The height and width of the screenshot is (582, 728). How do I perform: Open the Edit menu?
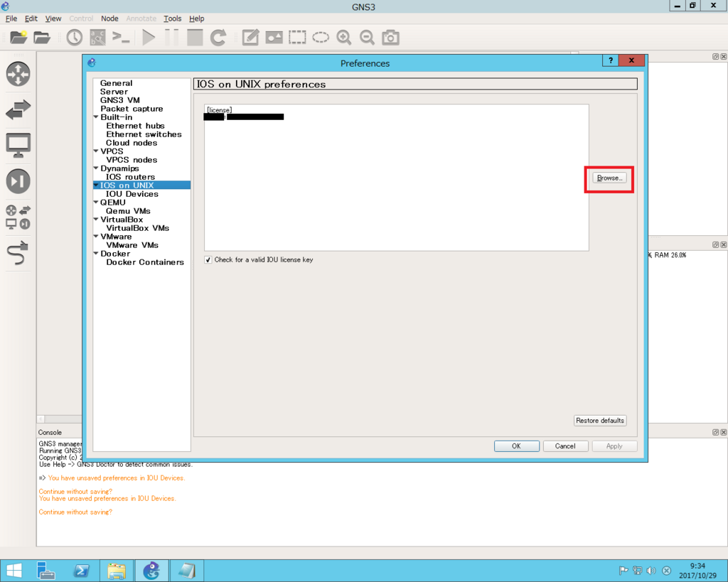click(x=31, y=18)
